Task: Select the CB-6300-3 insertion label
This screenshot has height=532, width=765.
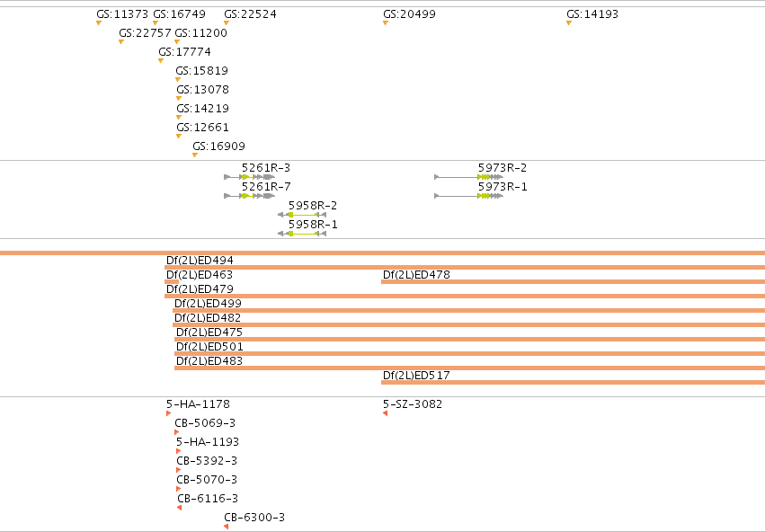Action: (254, 518)
